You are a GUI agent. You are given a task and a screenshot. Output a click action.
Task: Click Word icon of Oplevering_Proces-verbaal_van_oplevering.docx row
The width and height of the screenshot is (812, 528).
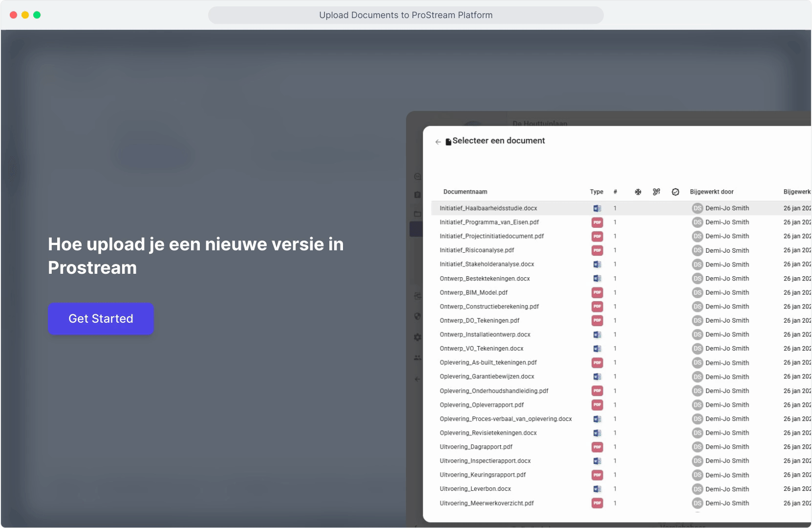pyautogui.click(x=597, y=419)
